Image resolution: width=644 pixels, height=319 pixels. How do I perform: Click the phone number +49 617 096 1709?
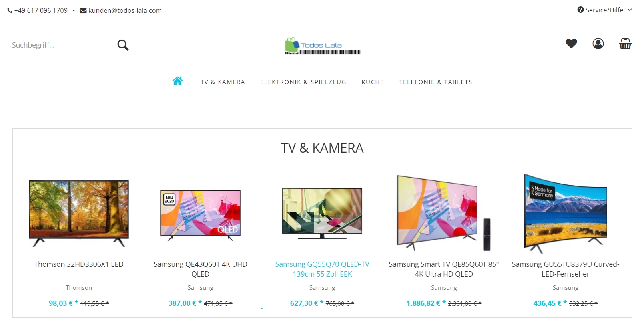[41, 10]
